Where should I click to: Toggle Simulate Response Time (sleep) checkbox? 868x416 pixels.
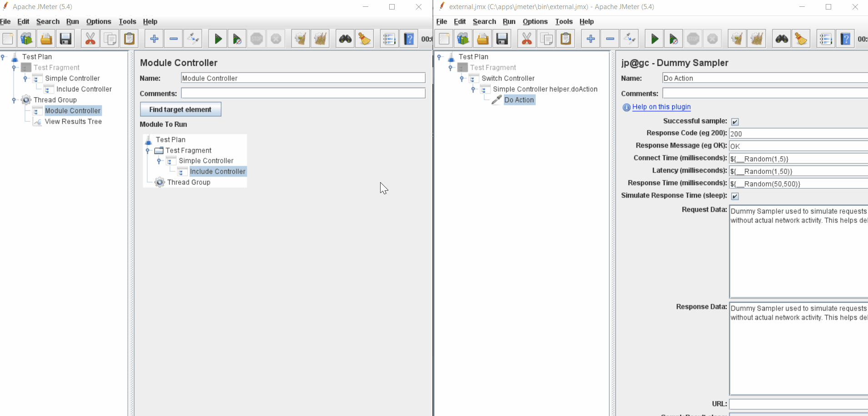(x=735, y=196)
